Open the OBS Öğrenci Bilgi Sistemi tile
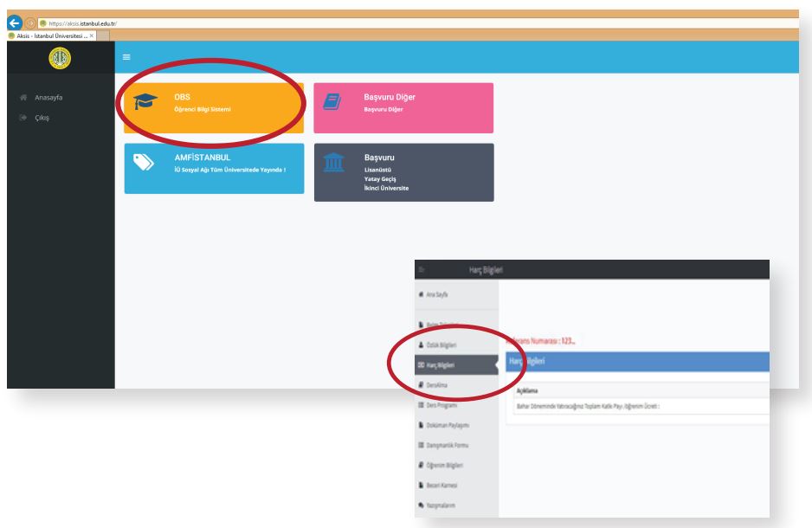Screen dimensions: 812x528 click(x=214, y=107)
